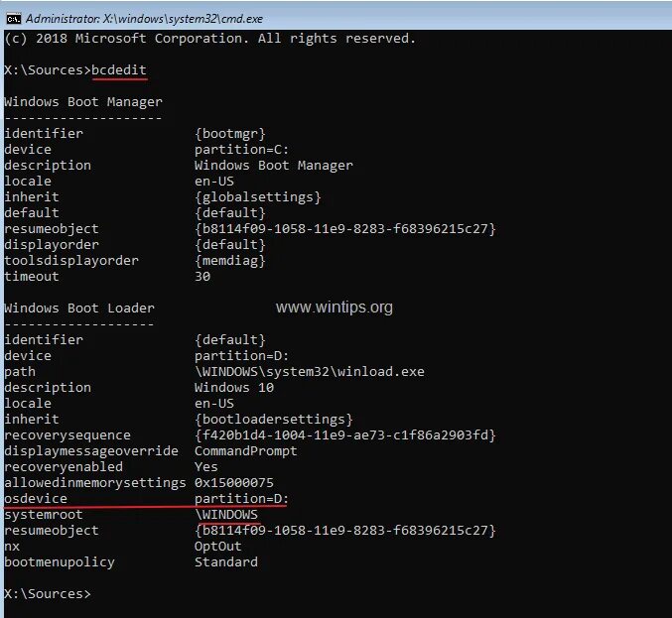Click the displayorder label
Screen dimensions: 672x618
coord(52,245)
